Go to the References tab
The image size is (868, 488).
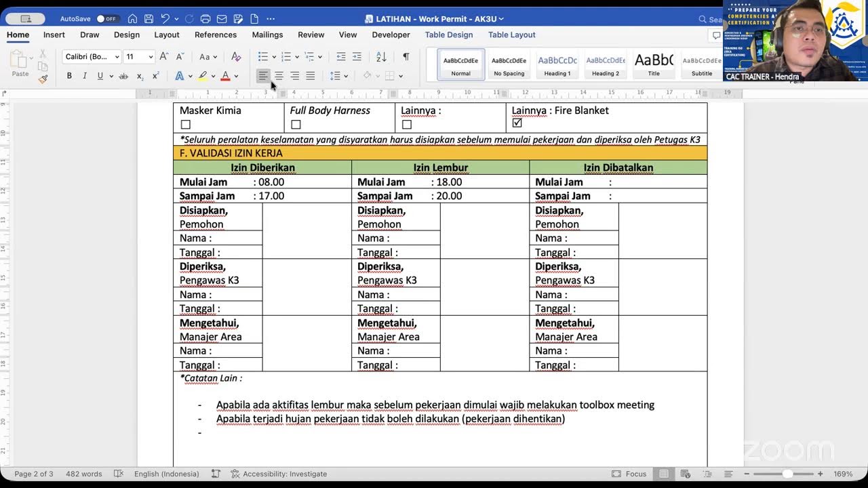tap(216, 35)
